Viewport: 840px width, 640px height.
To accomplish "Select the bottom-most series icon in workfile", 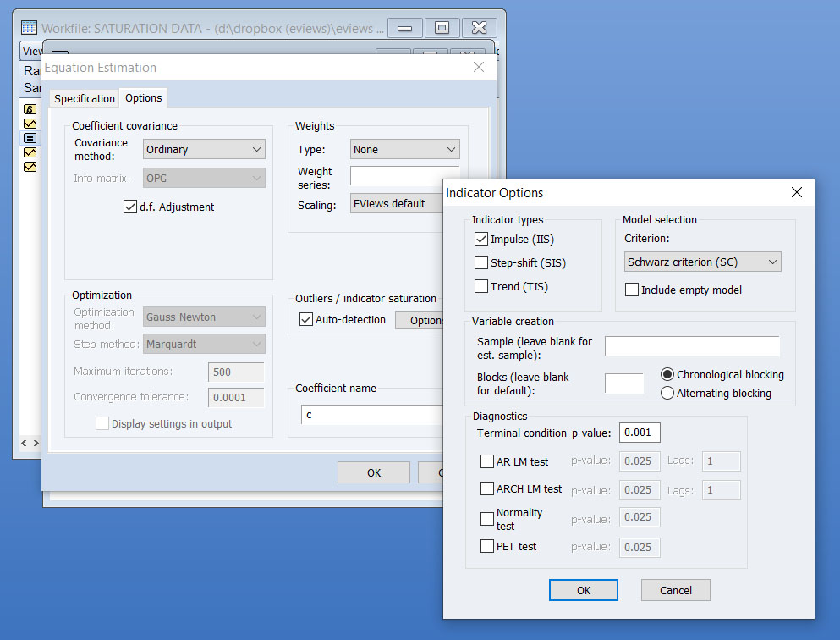I will [30, 167].
